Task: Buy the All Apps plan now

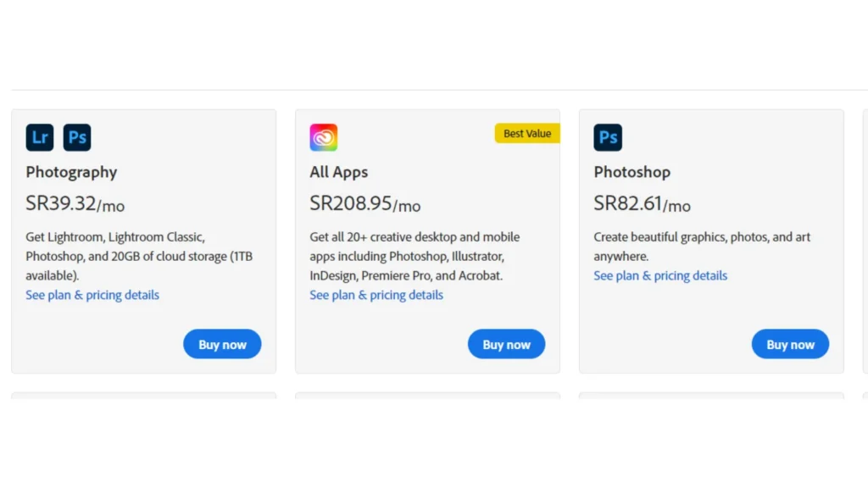Action: (x=506, y=344)
